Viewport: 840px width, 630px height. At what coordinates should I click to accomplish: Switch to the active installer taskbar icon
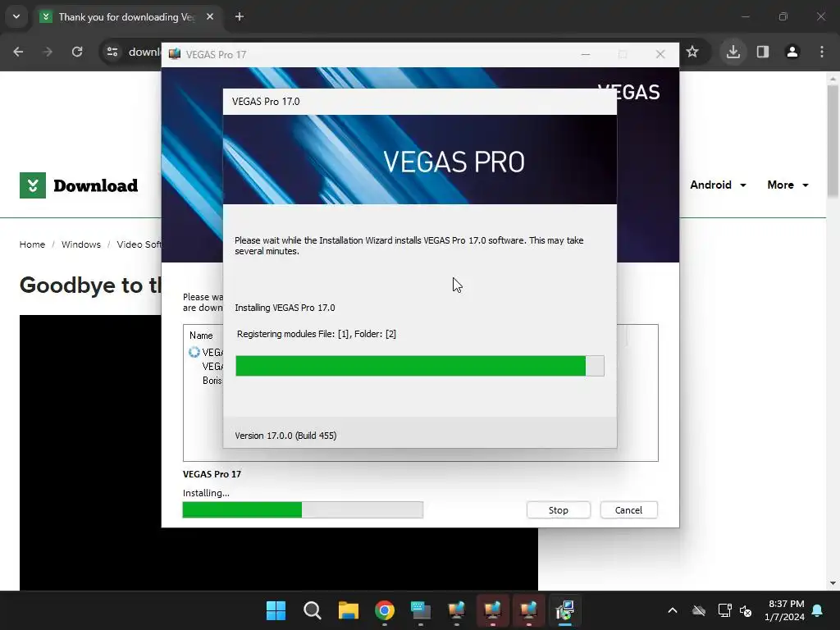tap(564, 610)
